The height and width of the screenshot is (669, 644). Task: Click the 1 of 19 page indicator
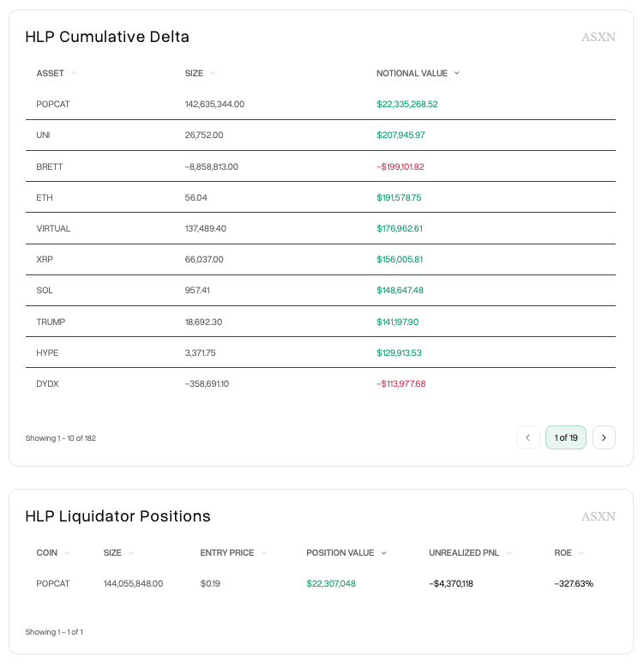(566, 437)
